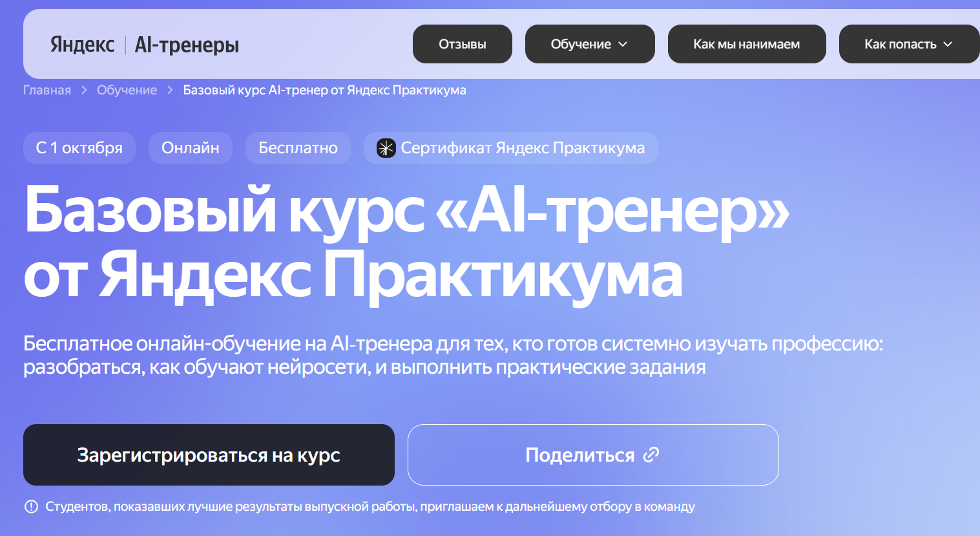
Task: Go to the Главная breadcrumb
Action: pyautogui.click(x=47, y=90)
